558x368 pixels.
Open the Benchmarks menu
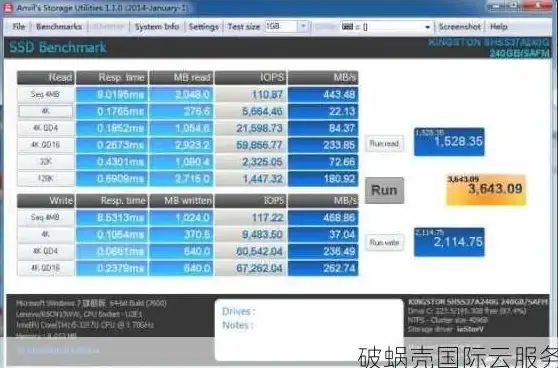click(59, 27)
